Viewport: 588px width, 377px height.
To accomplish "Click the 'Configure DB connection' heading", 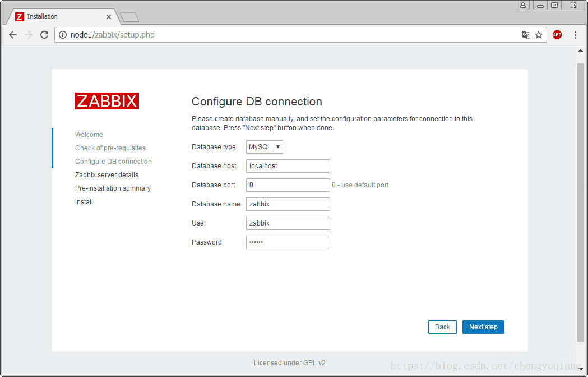I will pos(257,102).
